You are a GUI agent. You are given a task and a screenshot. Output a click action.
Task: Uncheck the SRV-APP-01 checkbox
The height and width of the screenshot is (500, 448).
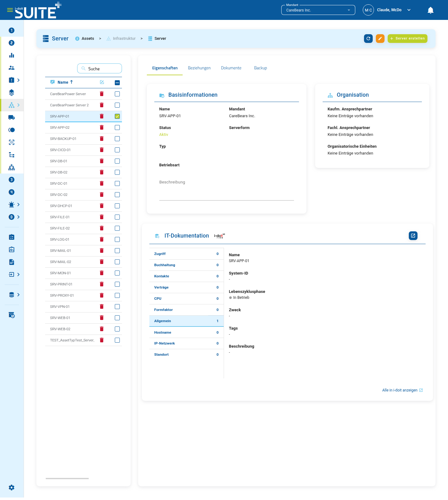[117, 116]
